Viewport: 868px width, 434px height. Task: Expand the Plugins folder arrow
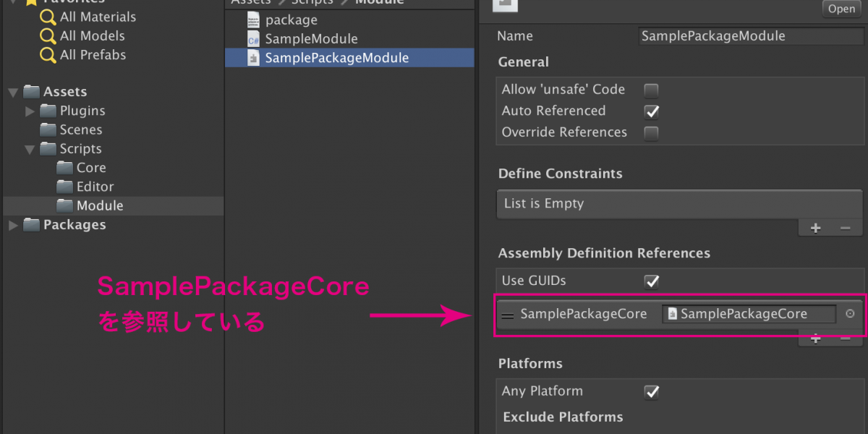pos(30,111)
